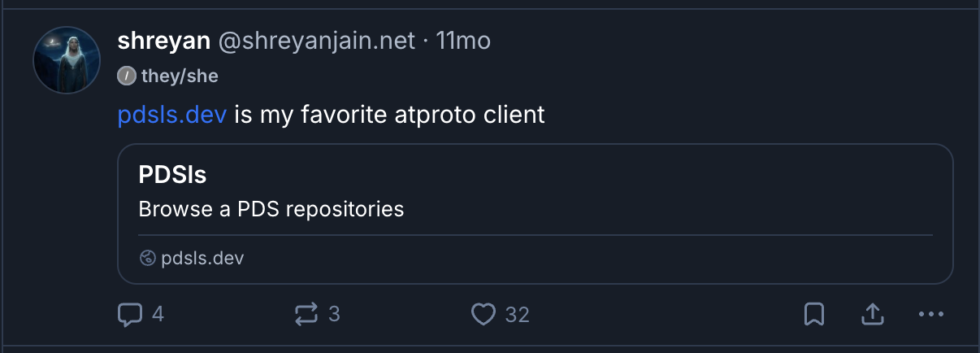Click the 11mo post timestamp
Image resolution: width=980 pixels, height=353 pixels.
[x=463, y=40]
